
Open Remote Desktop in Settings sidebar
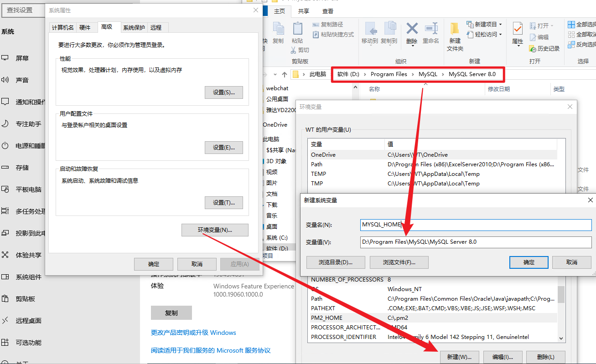coord(22,321)
